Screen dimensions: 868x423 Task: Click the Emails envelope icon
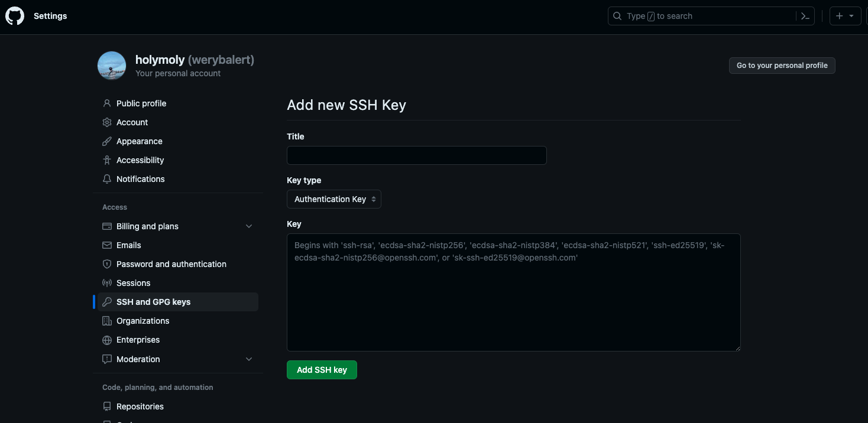(107, 245)
